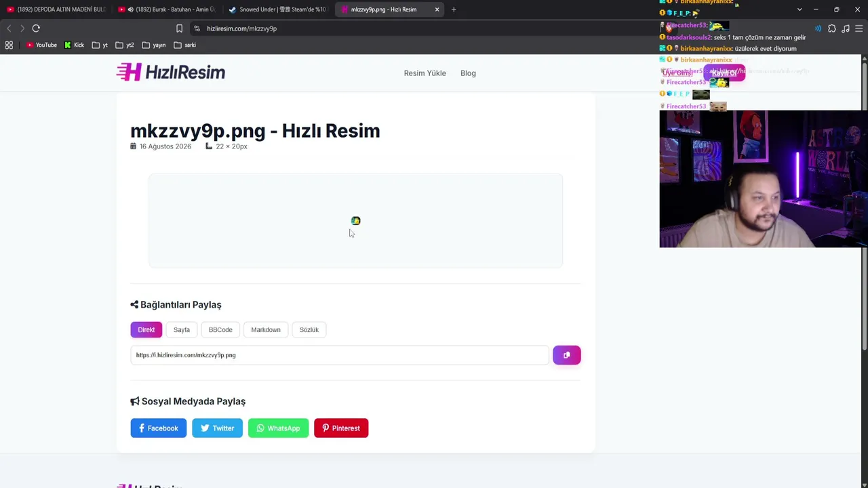Open the tab search dropdown arrow
This screenshot has height=488, width=868.
(800, 9)
